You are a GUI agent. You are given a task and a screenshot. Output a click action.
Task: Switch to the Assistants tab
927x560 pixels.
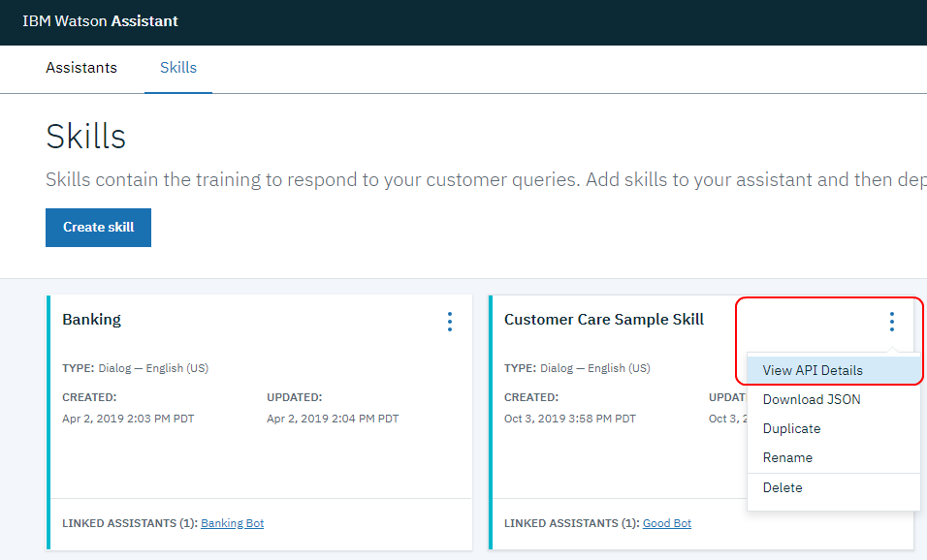click(x=81, y=68)
